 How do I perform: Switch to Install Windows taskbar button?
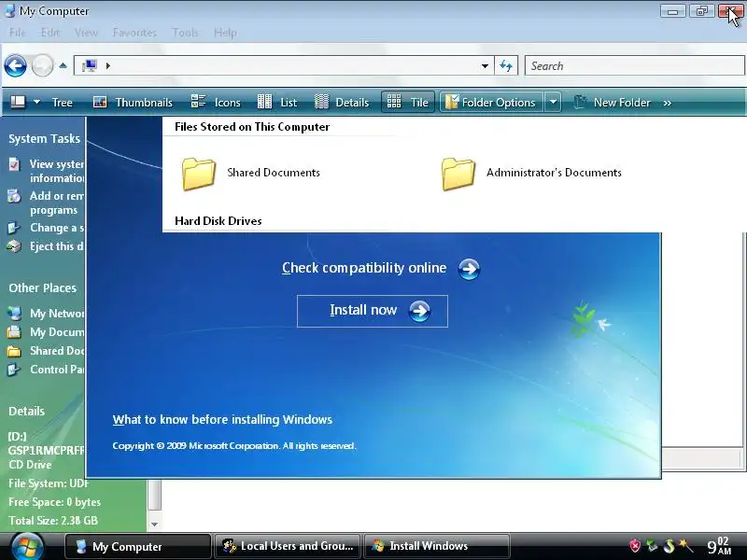436,546
